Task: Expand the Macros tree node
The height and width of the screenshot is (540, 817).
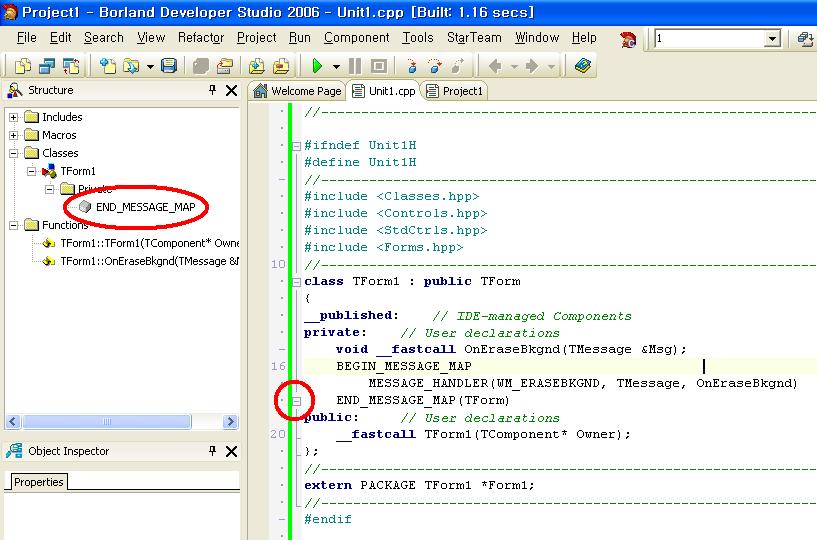Action: pyautogui.click(x=14, y=135)
